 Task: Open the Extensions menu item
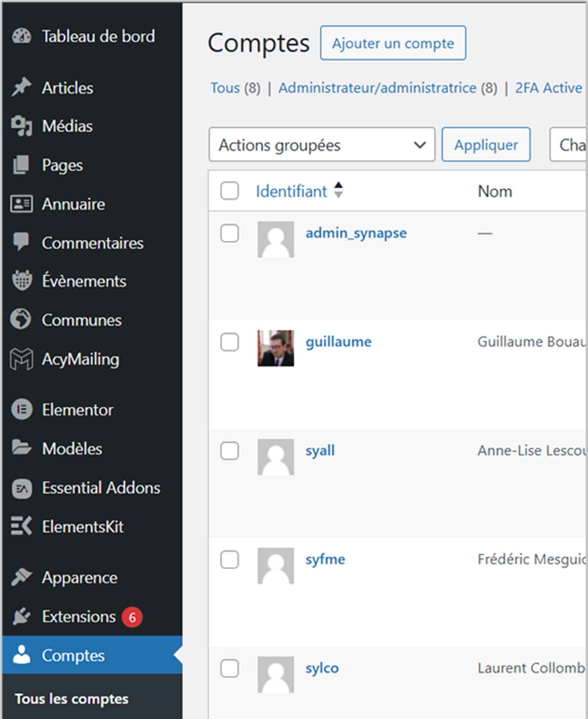click(x=92, y=616)
